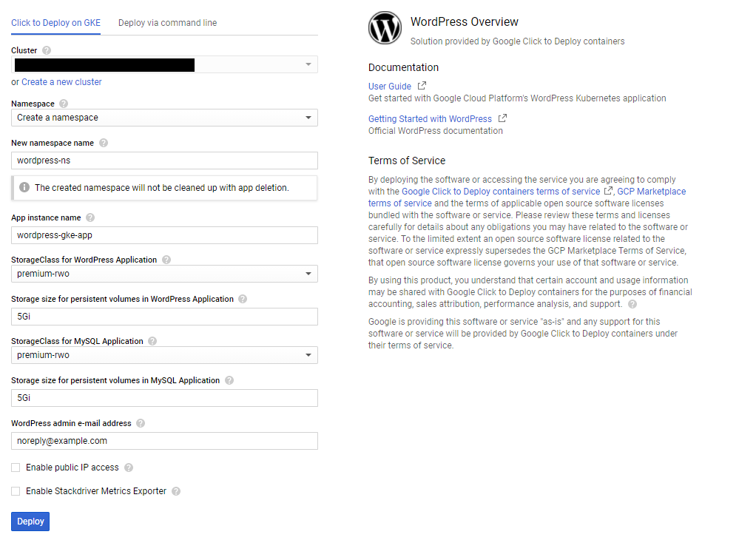This screenshot has width=739, height=560.
Task: Select the Click to Deploy on GKE tab
Action: (55, 23)
